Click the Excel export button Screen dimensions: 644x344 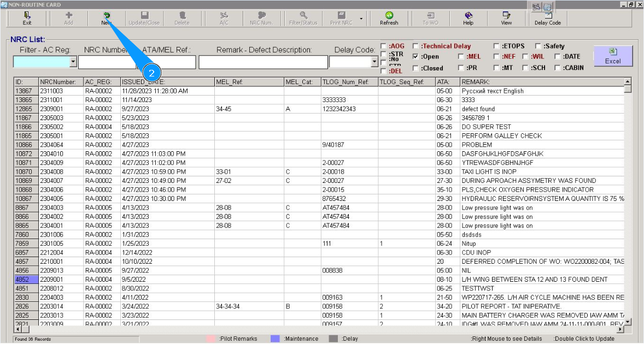click(613, 56)
